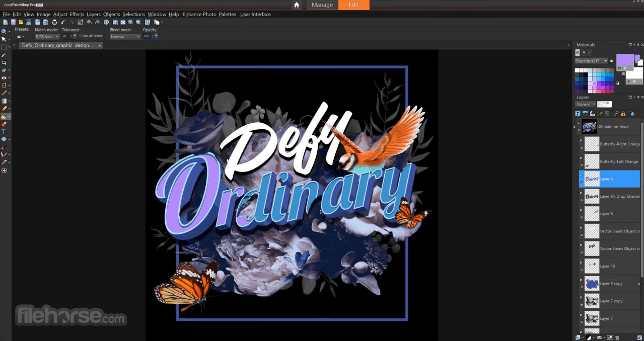The height and width of the screenshot is (341, 644).
Task: Select the Zoom tool in tools toolbar
Action: pos(4,31)
